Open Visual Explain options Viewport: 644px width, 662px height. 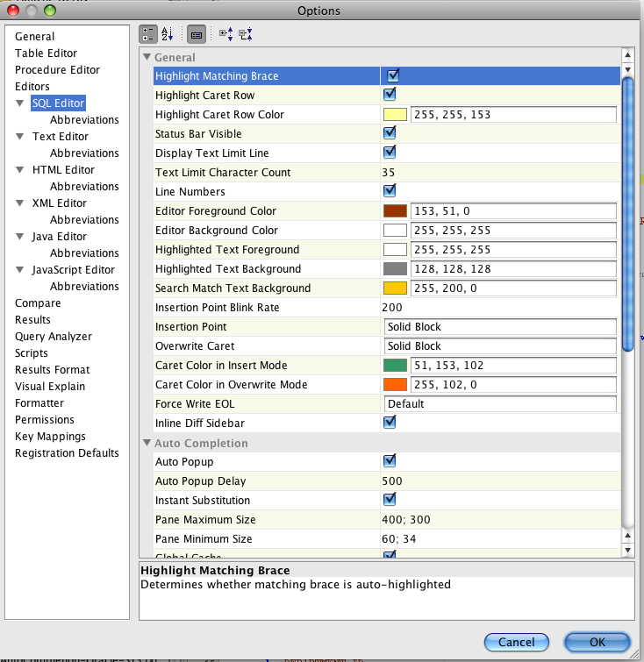coord(50,387)
